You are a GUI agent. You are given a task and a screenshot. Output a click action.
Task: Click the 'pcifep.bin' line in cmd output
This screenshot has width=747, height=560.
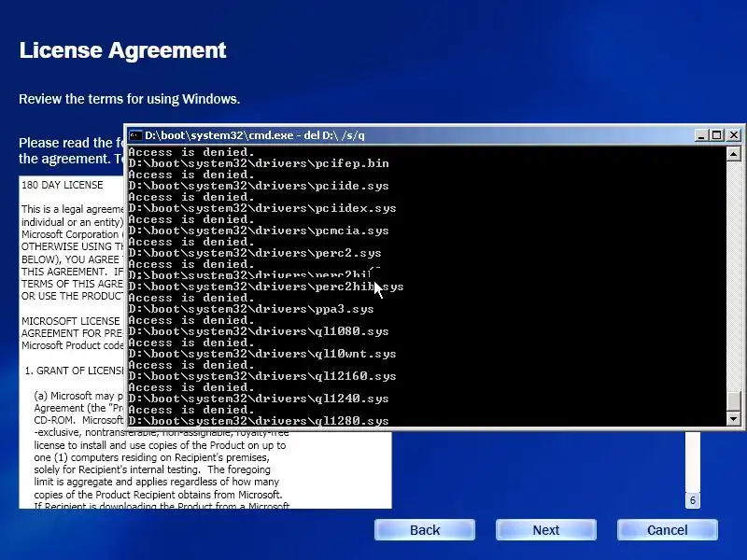(x=259, y=163)
